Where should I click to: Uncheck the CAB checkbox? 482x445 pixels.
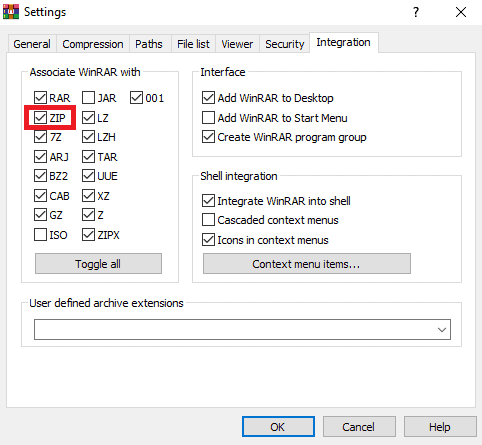pyautogui.click(x=40, y=196)
